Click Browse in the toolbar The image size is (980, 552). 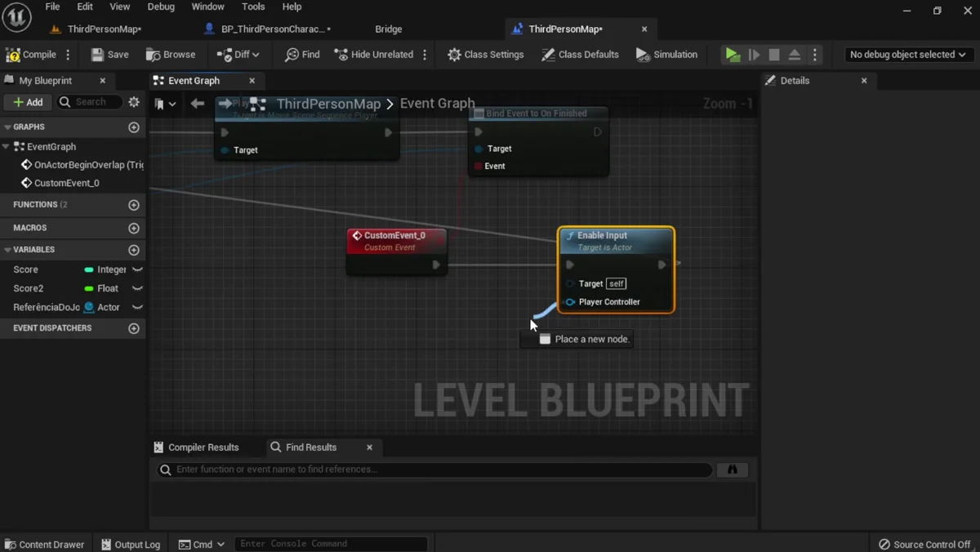coord(171,55)
